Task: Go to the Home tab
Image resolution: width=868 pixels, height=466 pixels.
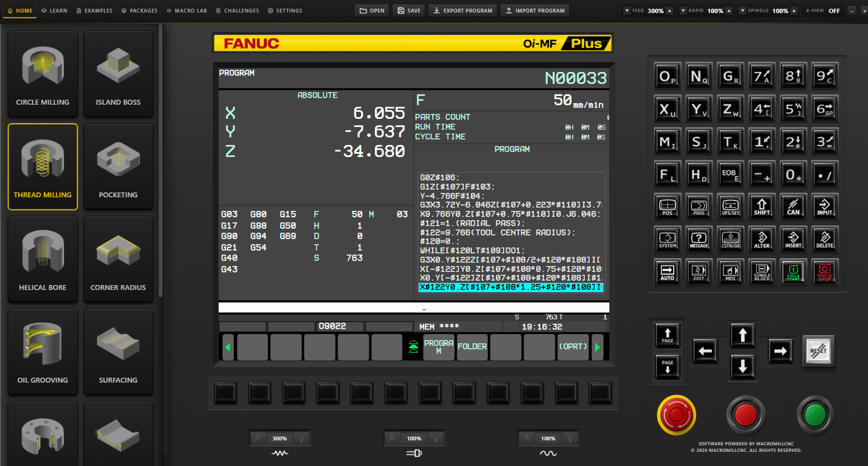Action: coord(20,10)
